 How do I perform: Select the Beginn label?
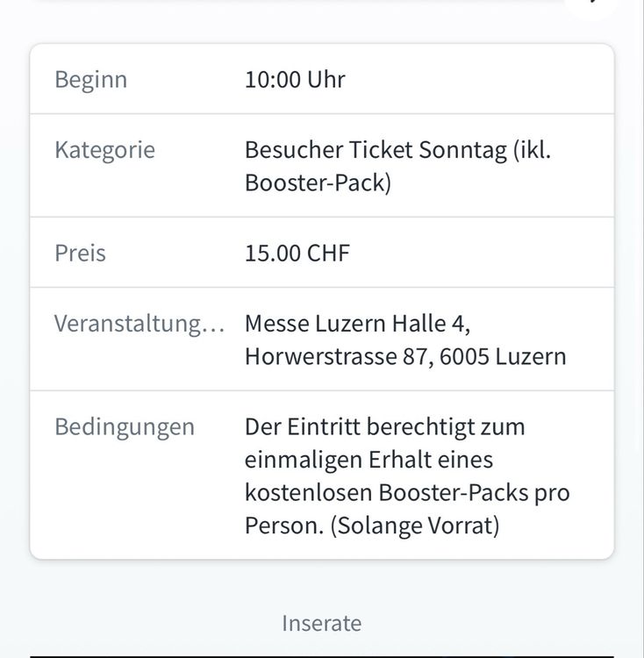[91, 79]
